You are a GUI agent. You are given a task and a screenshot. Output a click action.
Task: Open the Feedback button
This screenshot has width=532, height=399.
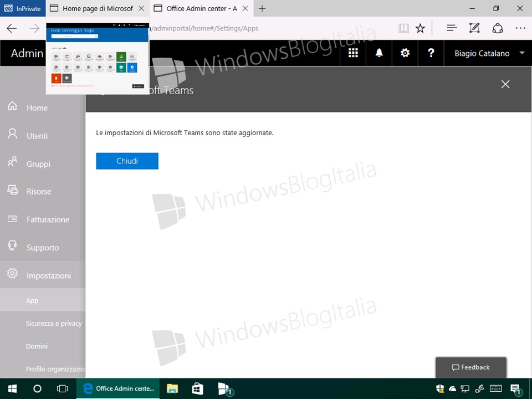coord(471,367)
